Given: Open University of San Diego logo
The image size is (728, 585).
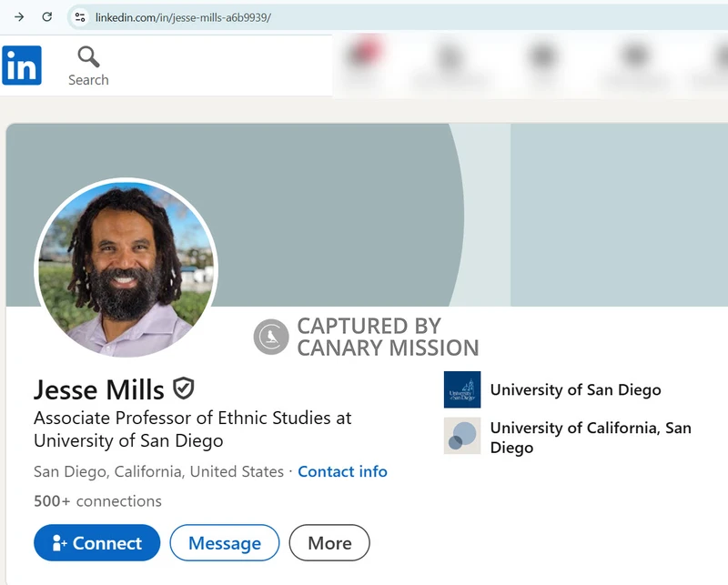Looking at the screenshot, I should coord(462,389).
